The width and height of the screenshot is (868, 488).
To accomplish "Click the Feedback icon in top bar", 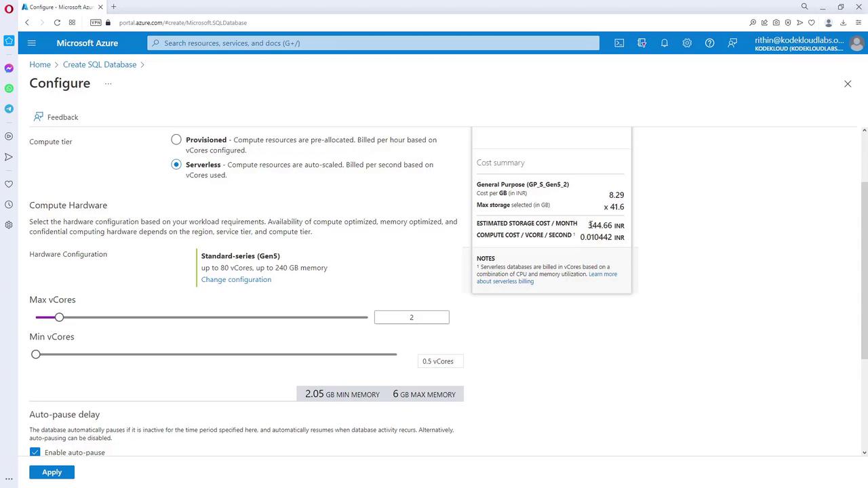I will click(x=732, y=43).
